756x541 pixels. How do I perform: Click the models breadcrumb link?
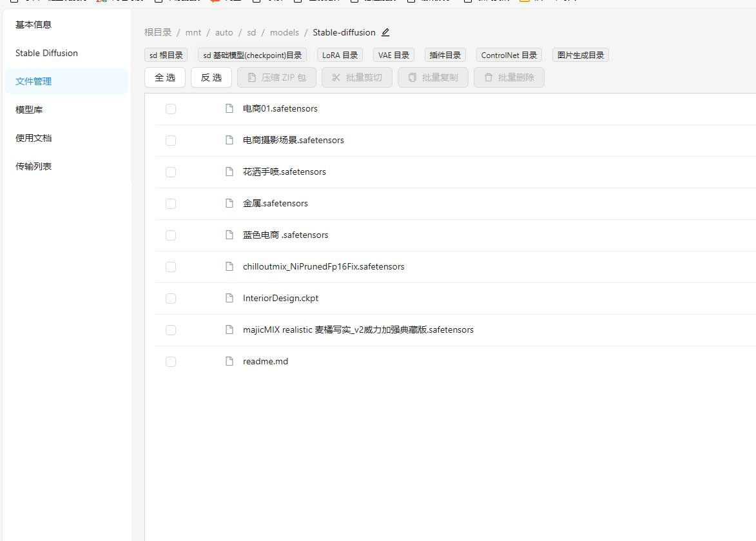[x=284, y=32]
